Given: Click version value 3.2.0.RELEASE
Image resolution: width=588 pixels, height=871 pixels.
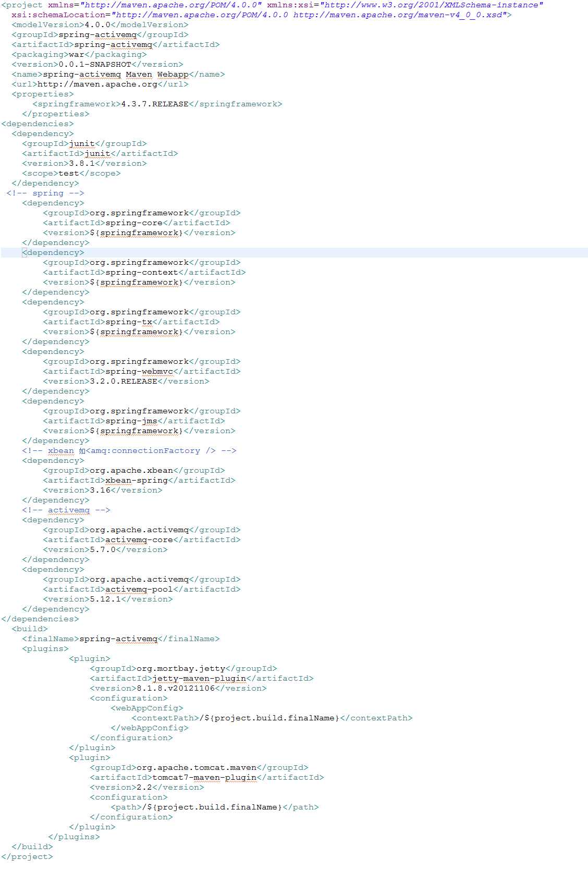Looking at the screenshot, I should (x=124, y=381).
